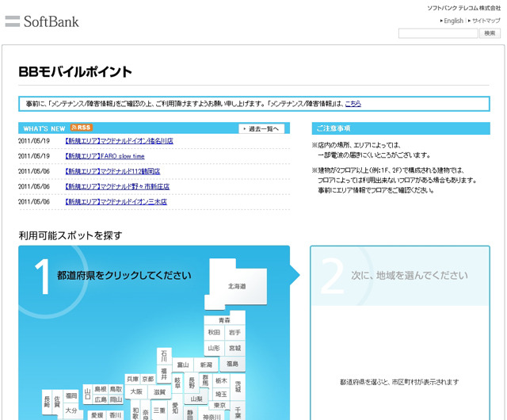Select 三重 prefecture tile

point(159,410)
